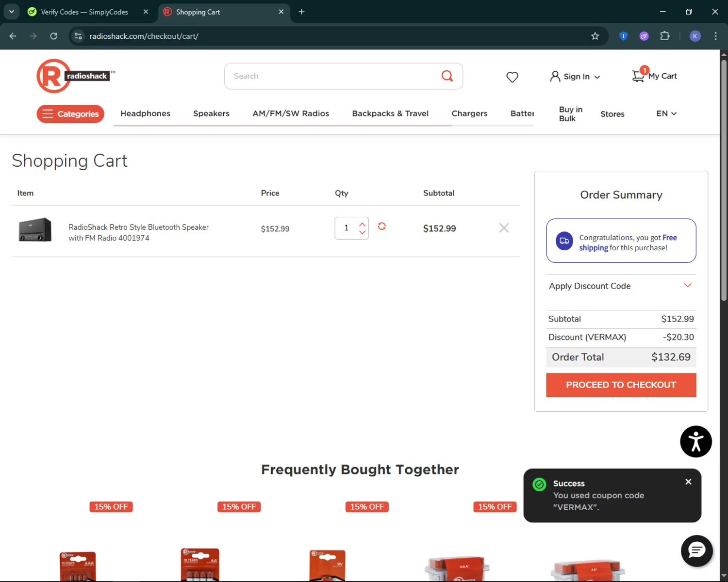The height and width of the screenshot is (582, 728).
Task: Click the Frequently Bought Together heading
Action: [360, 469]
